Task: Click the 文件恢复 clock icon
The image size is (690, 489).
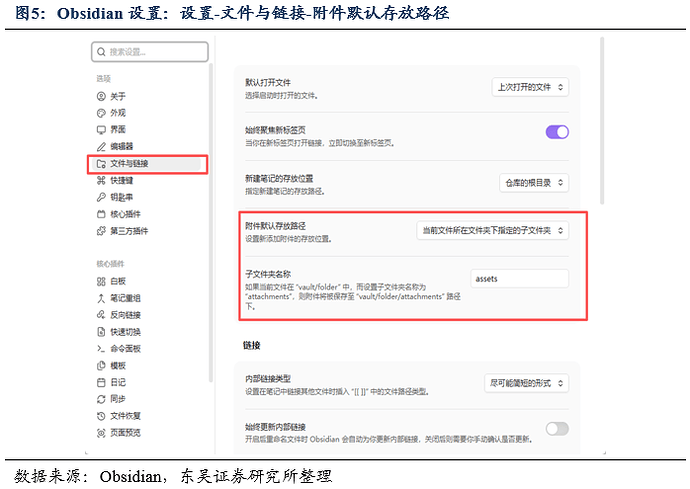Action: tap(101, 416)
